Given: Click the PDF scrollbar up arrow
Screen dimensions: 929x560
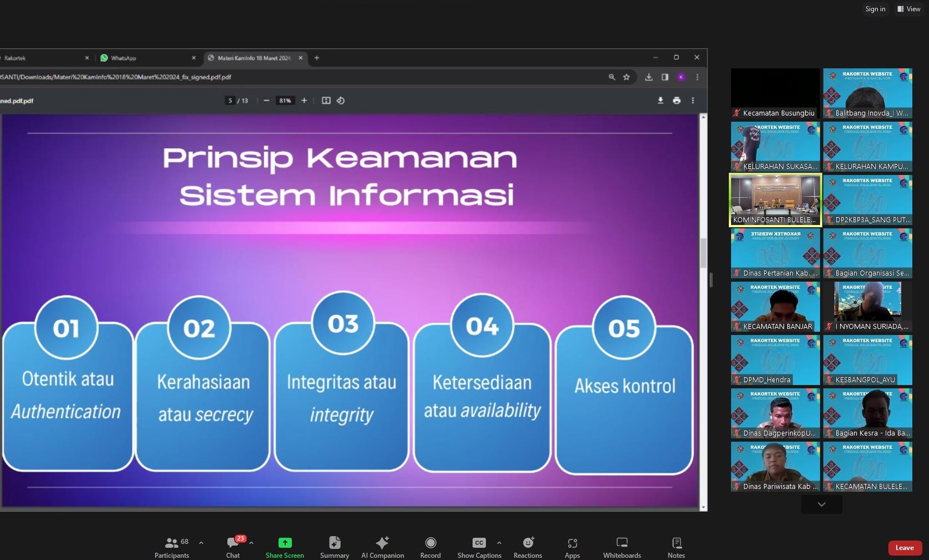Looking at the screenshot, I should [703, 117].
